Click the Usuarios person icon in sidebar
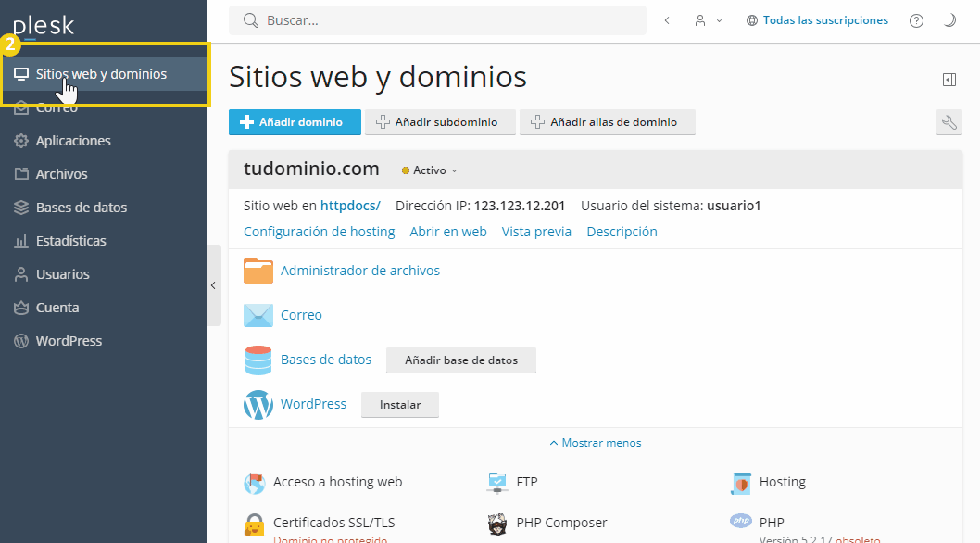980x543 pixels. pyautogui.click(x=21, y=274)
